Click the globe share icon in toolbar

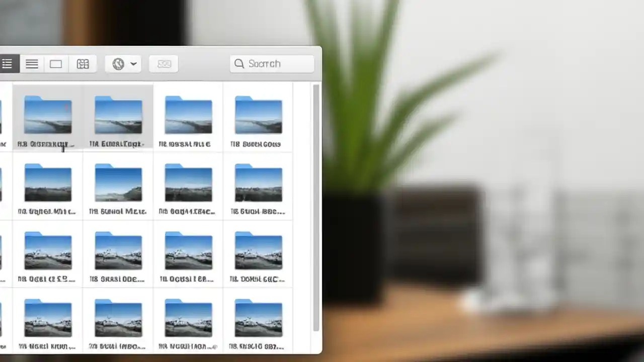[x=118, y=63]
